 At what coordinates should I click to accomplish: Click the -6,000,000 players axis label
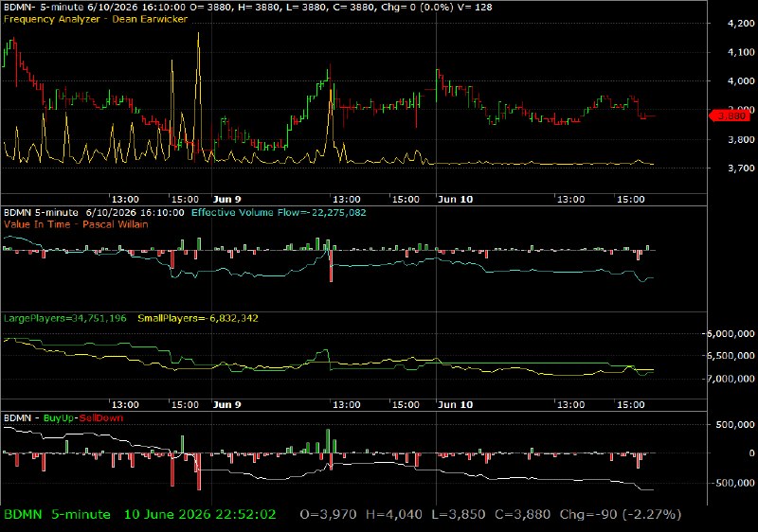coord(730,334)
